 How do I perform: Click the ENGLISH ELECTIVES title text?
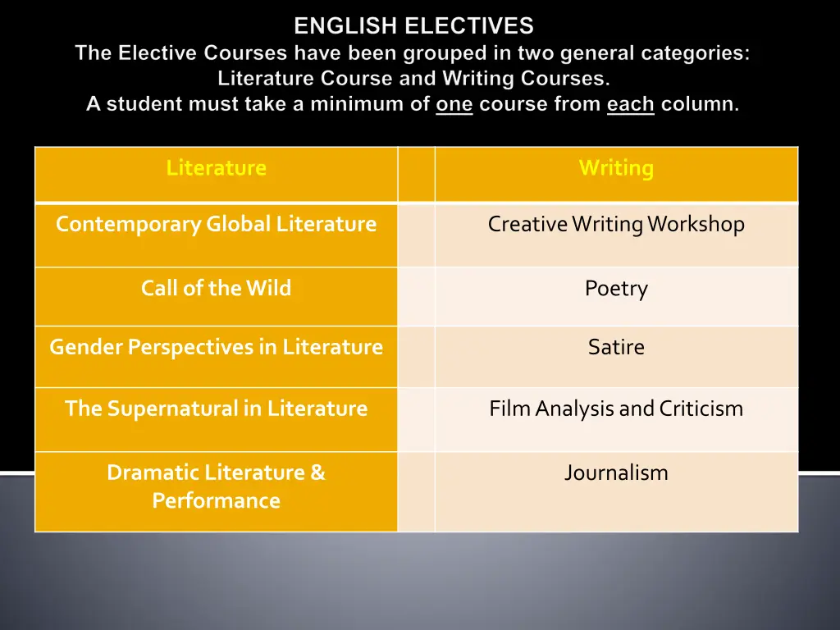point(413,26)
